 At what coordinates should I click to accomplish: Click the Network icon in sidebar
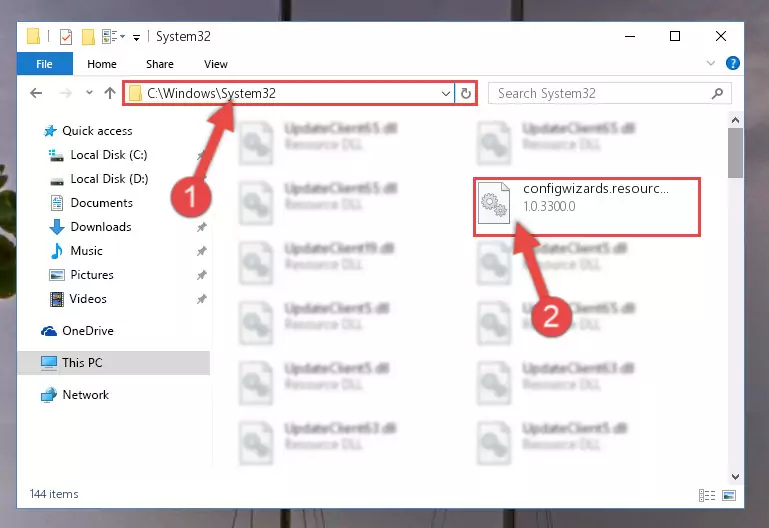[49, 395]
